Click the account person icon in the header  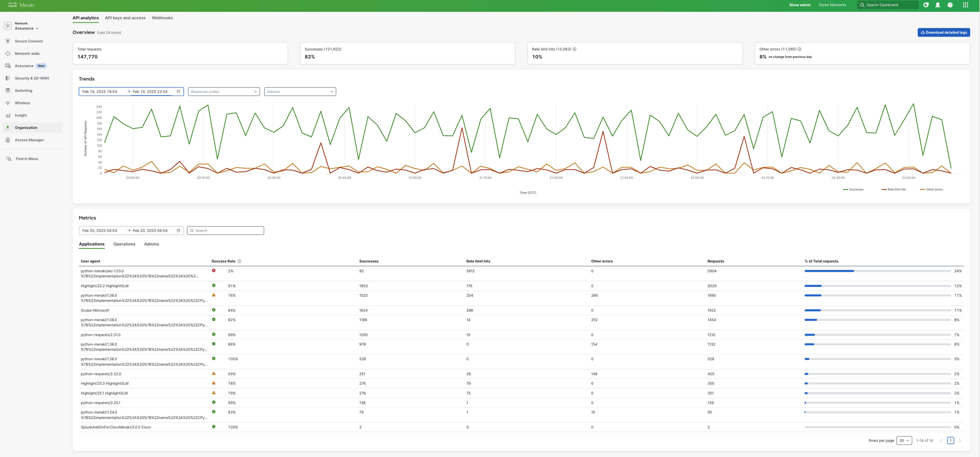[x=938, y=5]
